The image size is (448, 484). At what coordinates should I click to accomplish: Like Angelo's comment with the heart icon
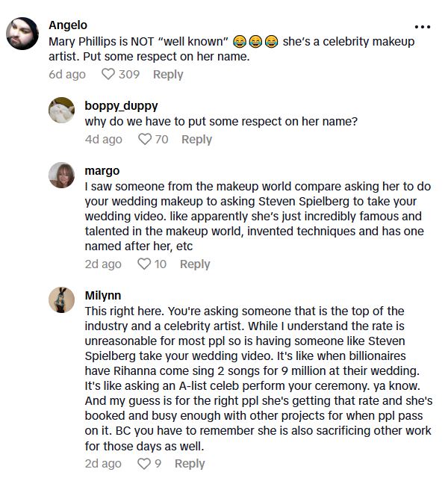point(108,75)
